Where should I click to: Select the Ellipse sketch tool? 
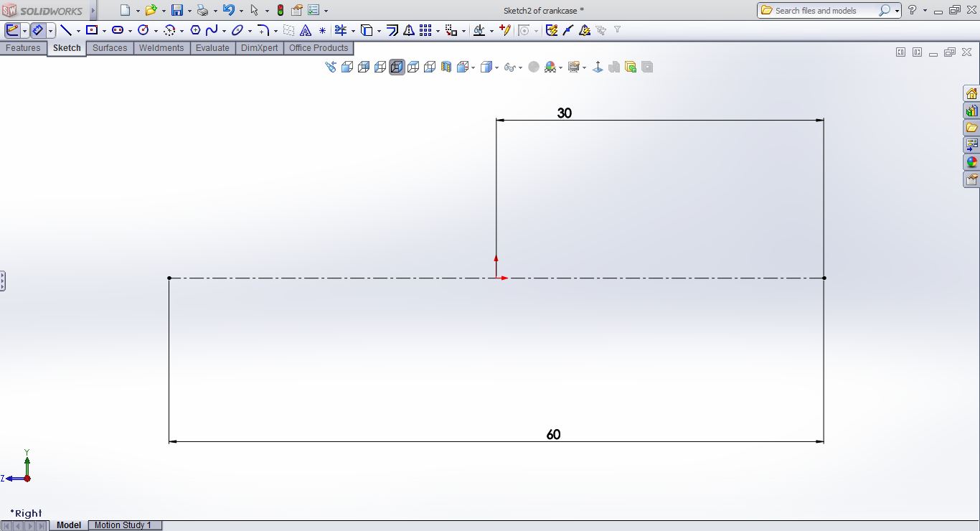(236, 29)
